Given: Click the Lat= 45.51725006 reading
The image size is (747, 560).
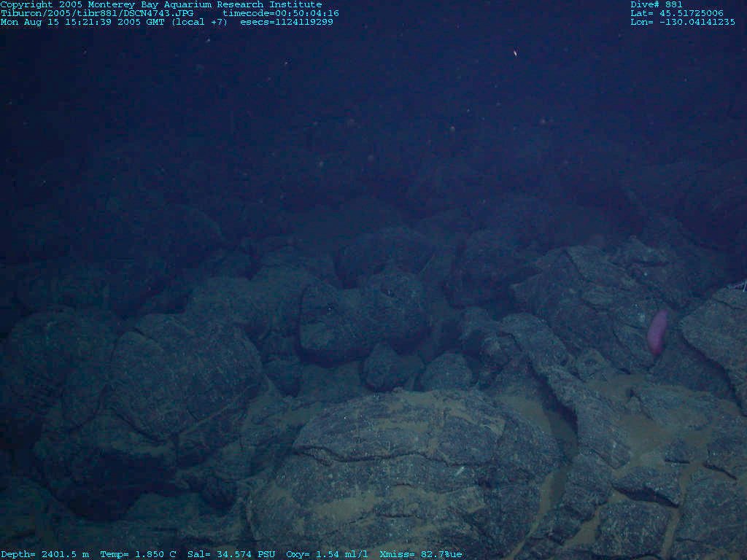Looking at the screenshot, I should point(676,13).
